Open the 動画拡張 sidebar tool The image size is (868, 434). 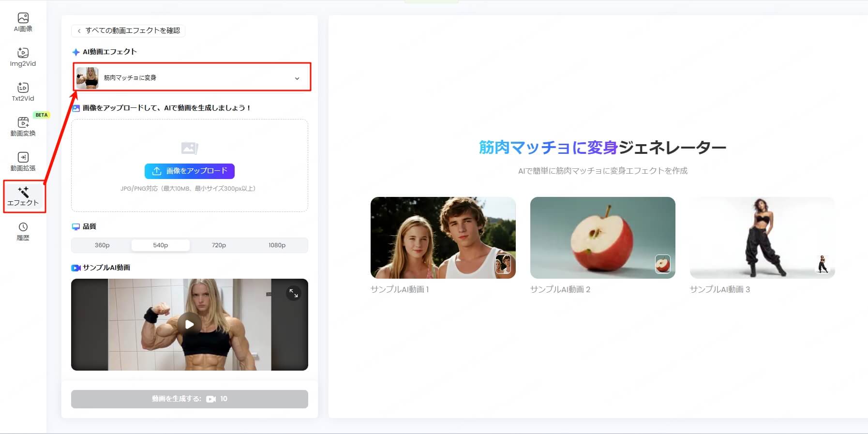point(23,162)
